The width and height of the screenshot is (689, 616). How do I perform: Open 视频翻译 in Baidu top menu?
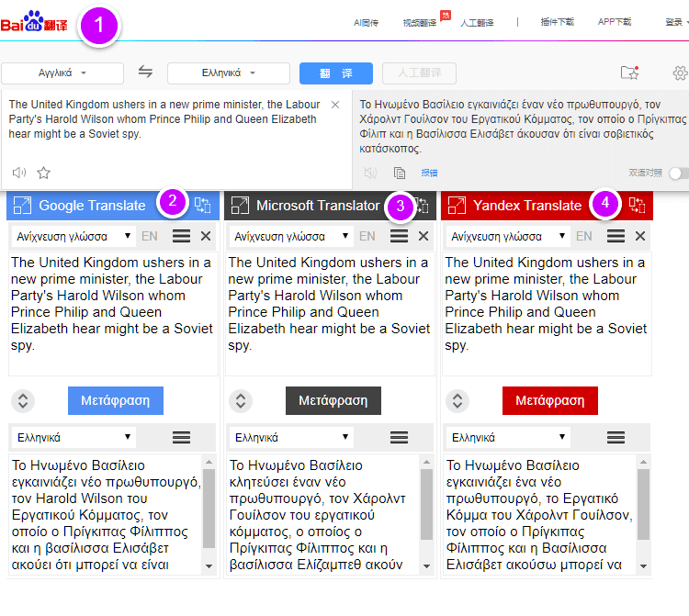420,22
